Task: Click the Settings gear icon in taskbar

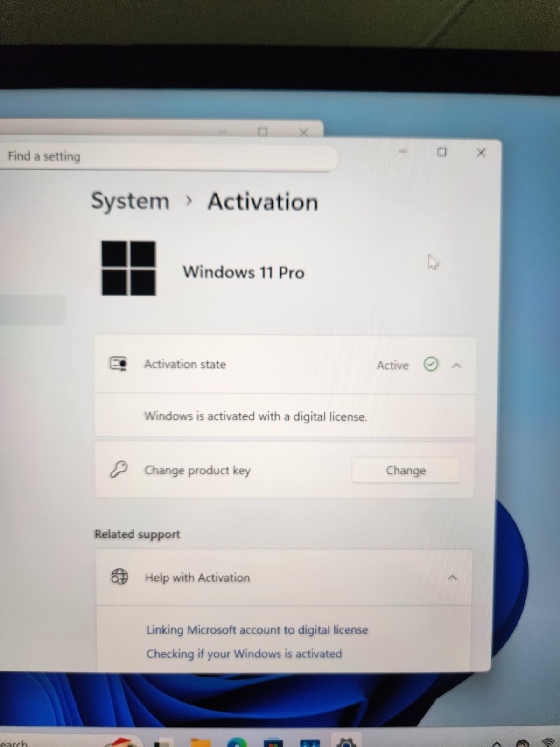Action: coord(346,742)
